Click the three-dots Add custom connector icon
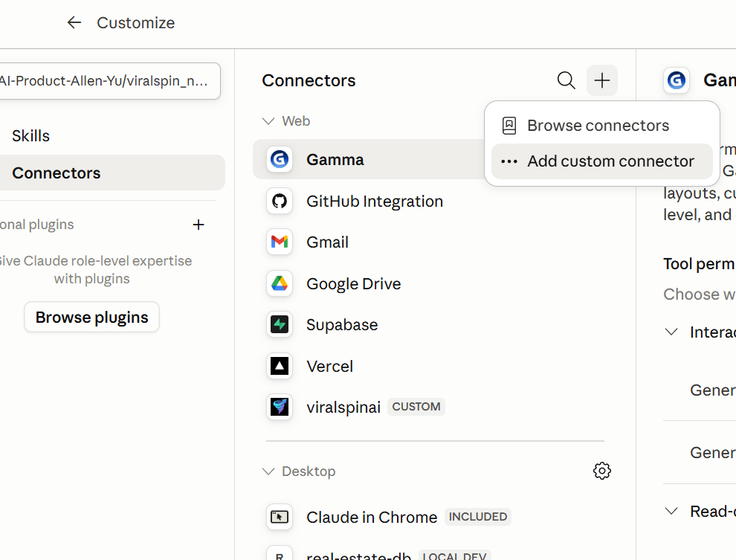 click(x=509, y=161)
